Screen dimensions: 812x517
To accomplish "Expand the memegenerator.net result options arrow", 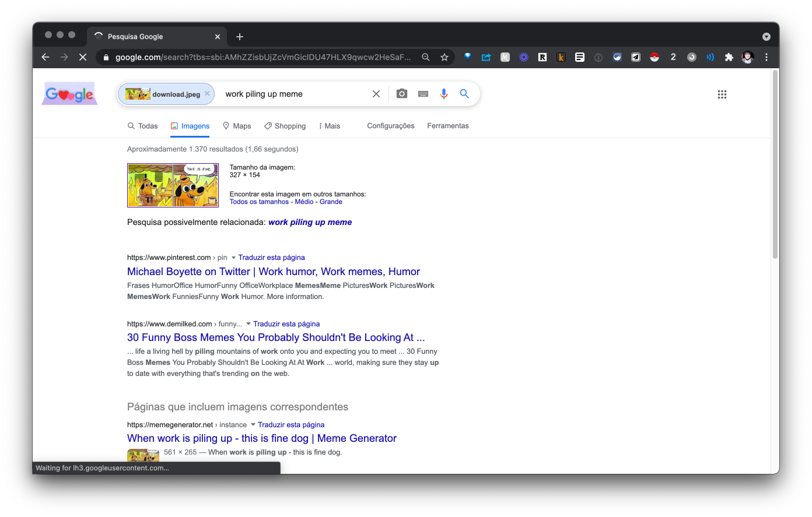I will 253,425.
